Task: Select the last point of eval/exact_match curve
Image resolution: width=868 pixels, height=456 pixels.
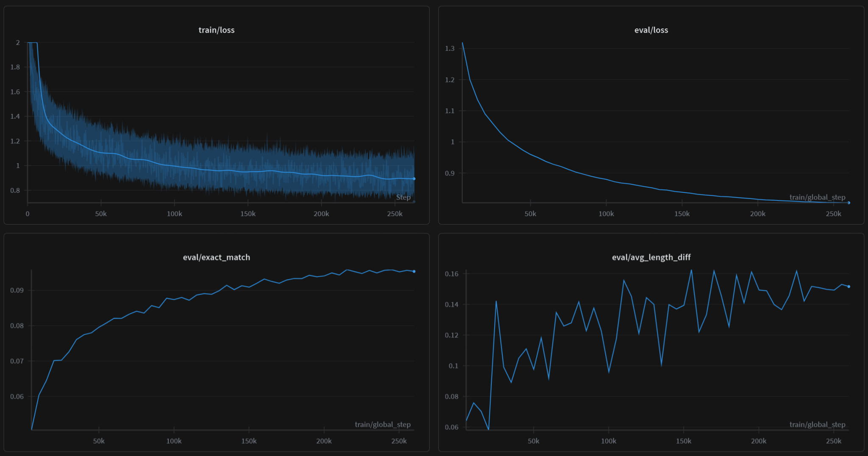Action: (x=413, y=271)
